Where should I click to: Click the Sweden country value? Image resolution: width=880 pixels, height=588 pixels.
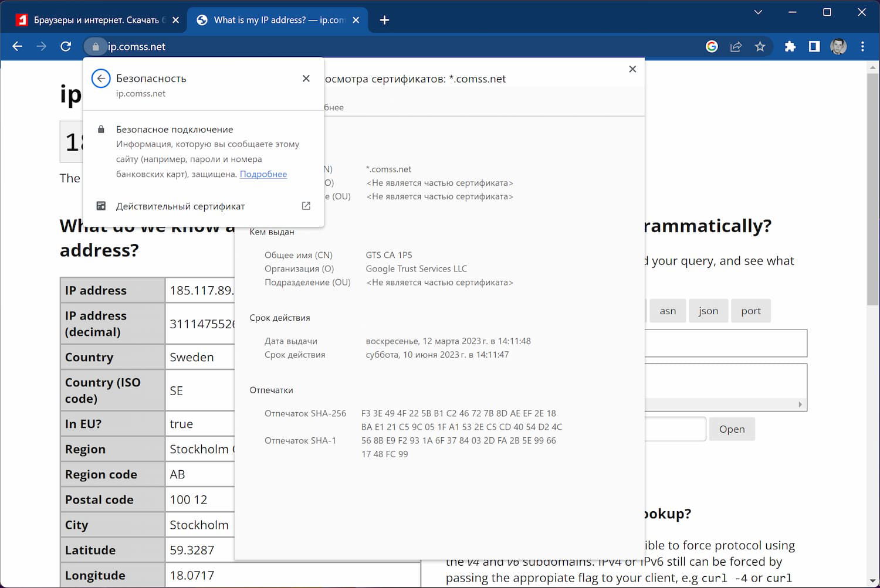click(x=192, y=357)
